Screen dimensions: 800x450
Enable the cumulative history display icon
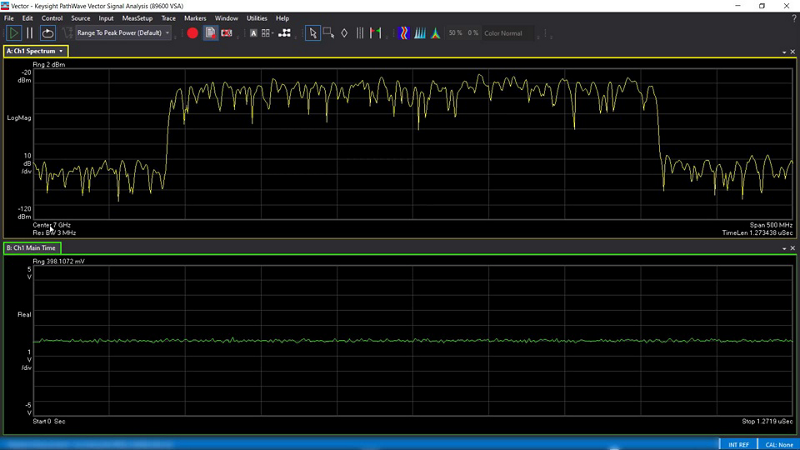pyautogui.click(x=419, y=33)
